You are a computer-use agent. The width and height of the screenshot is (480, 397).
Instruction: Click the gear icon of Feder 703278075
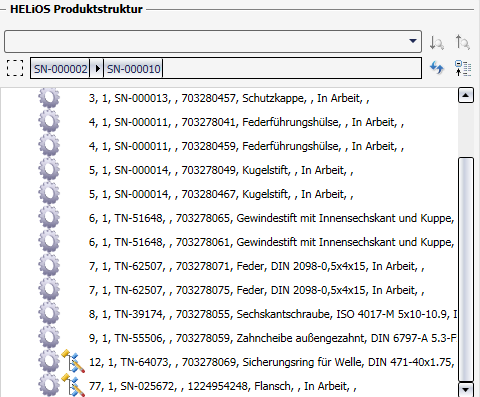(x=49, y=290)
